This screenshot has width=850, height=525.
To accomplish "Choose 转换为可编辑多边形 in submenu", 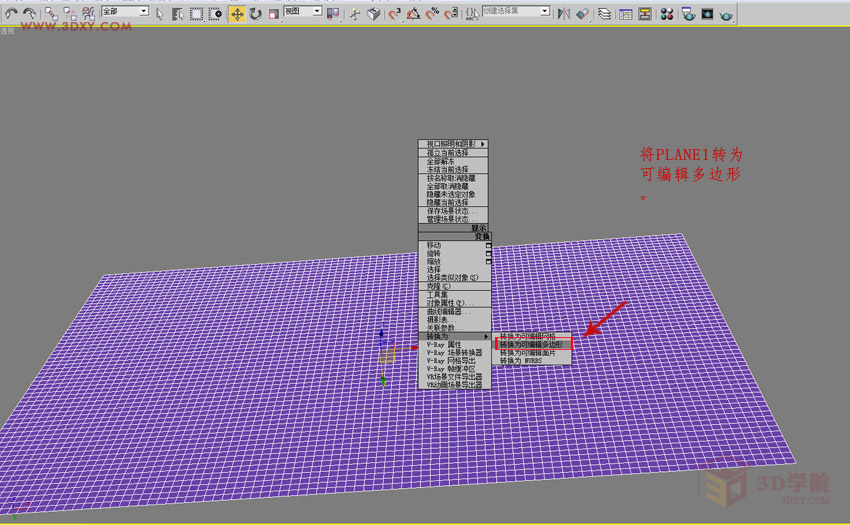I will point(532,344).
